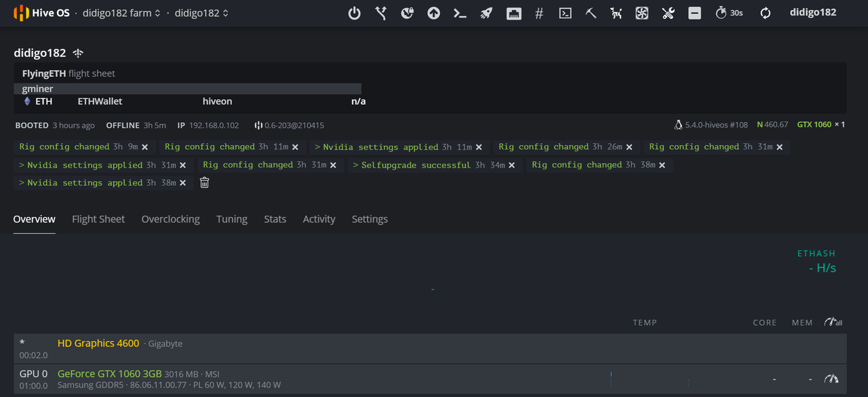
Task: Open the Overclocking tab
Action: (170, 219)
